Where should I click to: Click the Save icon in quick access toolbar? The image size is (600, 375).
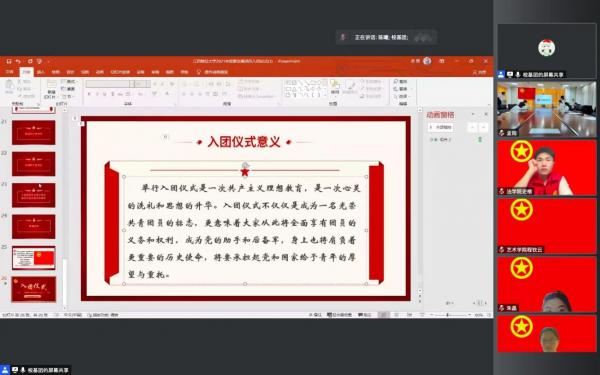tap(9, 61)
